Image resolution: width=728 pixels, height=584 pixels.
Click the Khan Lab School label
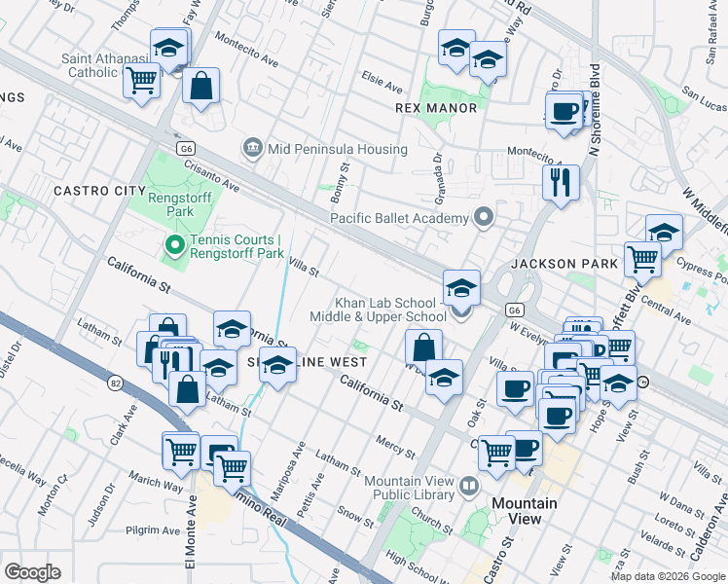[379, 310]
